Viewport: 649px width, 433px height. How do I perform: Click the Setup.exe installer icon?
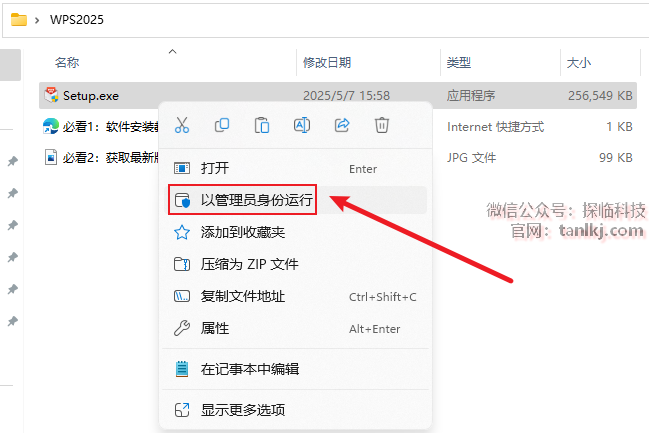pyautogui.click(x=51, y=95)
